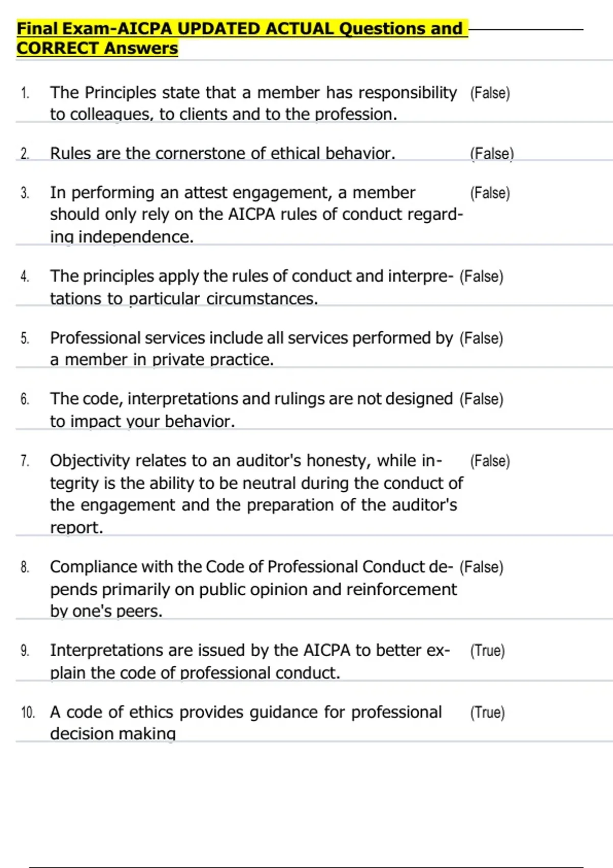Click question number 6
This screenshot has height=868, width=613.
point(25,399)
